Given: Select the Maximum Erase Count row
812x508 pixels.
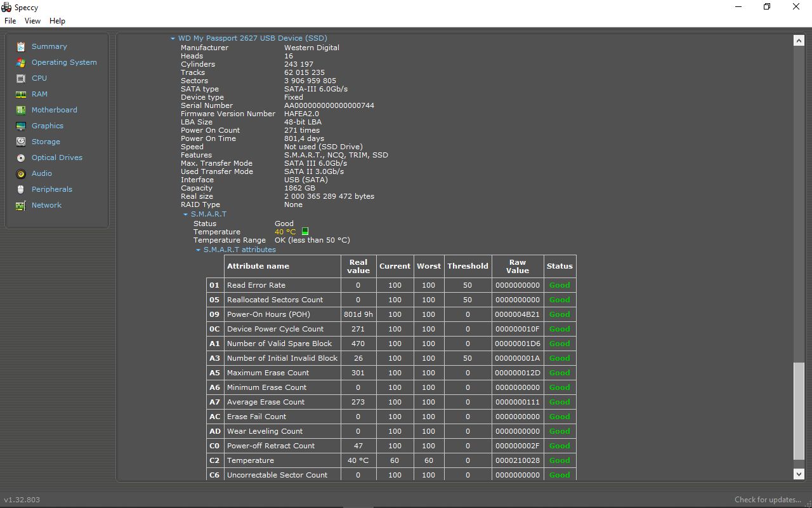Looking at the screenshot, I should click(391, 373).
